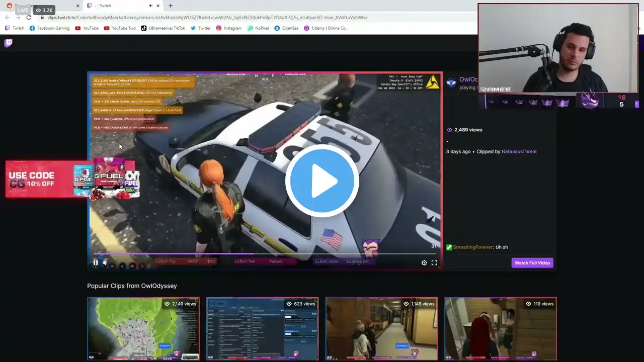Go forward with the browser forward arrow
This screenshot has height=362, width=644.
(18, 18)
